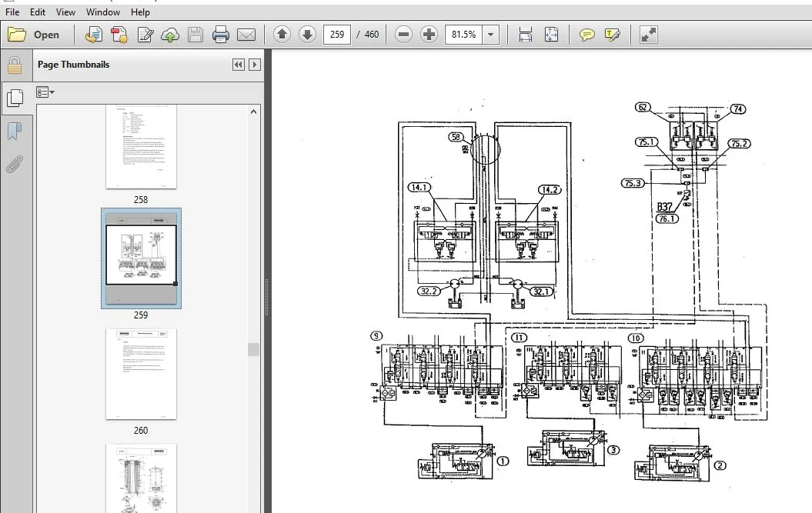
Task: Toggle read mode full screen icon
Action: [648, 35]
